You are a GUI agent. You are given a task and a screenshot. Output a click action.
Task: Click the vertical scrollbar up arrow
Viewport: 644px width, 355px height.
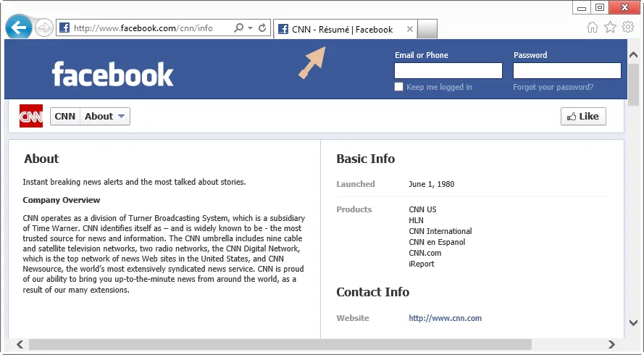633,54
